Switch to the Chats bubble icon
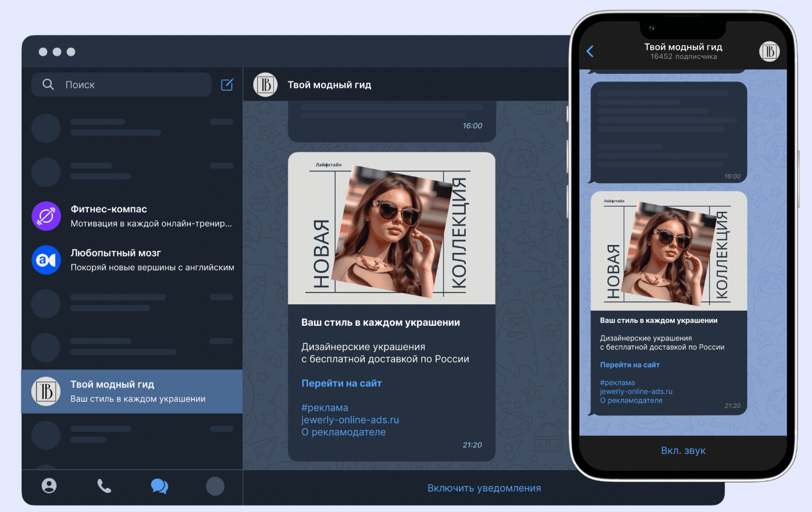This screenshot has height=512, width=812. [x=159, y=486]
